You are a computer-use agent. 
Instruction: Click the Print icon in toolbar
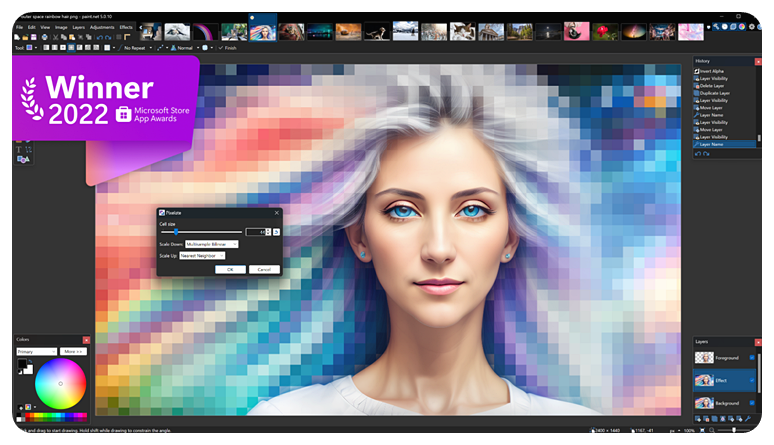tap(44, 37)
